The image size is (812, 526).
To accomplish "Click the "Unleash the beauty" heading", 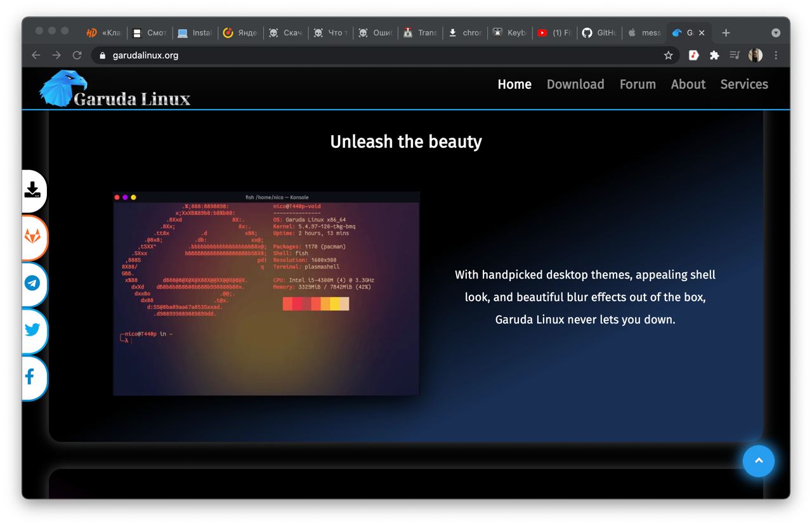I will click(406, 141).
